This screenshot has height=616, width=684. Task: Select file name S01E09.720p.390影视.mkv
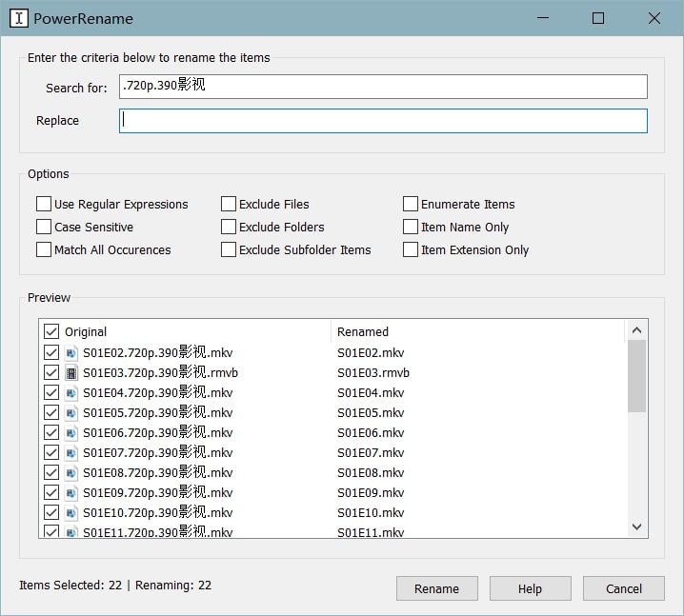158,492
